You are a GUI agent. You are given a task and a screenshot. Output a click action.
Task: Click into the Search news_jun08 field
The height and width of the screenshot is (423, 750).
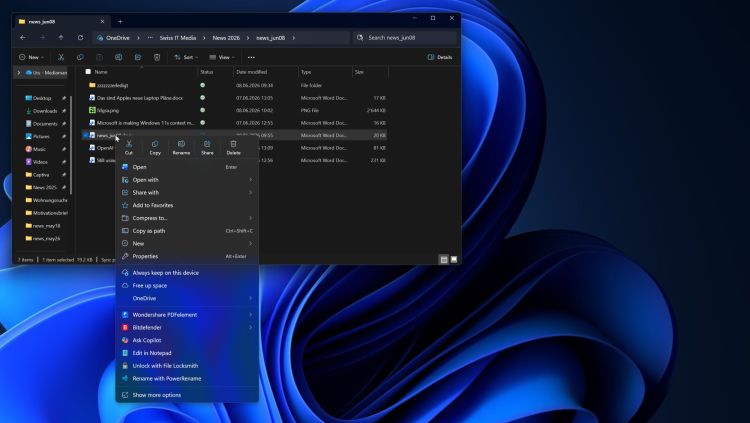405,37
